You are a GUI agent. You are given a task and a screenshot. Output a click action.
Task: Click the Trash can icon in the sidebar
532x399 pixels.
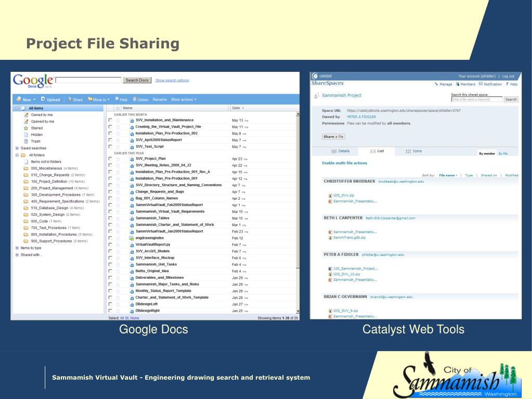pyautogui.click(x=26, y=141)
